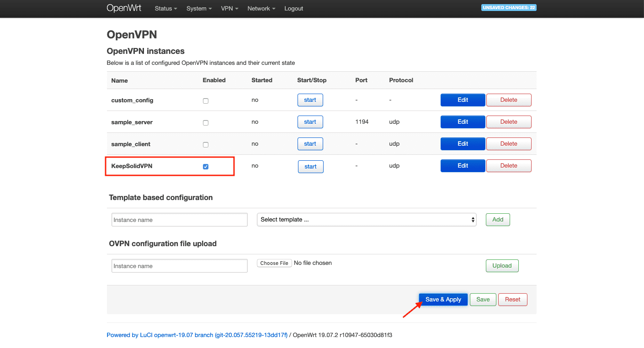Open the Powered by LuCI link
The image size is (644, 348).
197,335
